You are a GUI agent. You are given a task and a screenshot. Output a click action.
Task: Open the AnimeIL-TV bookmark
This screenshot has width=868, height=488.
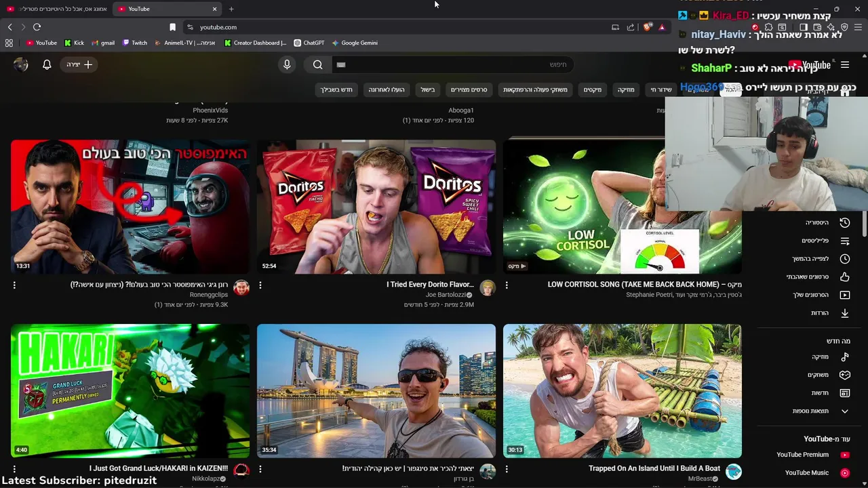(x=185, y=43)
